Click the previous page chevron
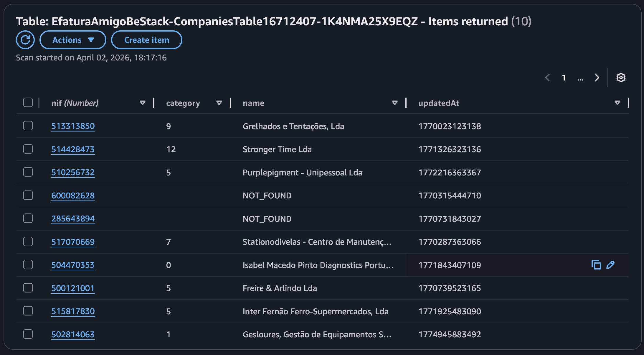 coord(547,78)
